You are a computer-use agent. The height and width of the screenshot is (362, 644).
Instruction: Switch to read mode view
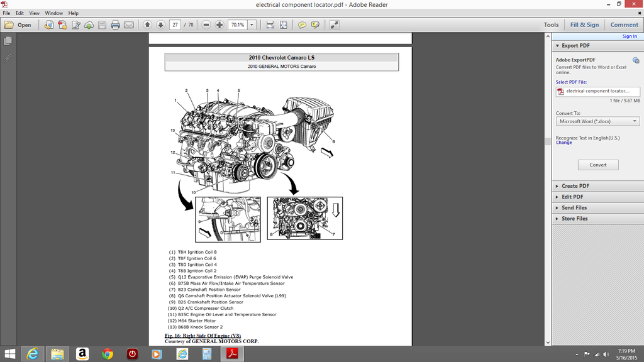(334, 25)
